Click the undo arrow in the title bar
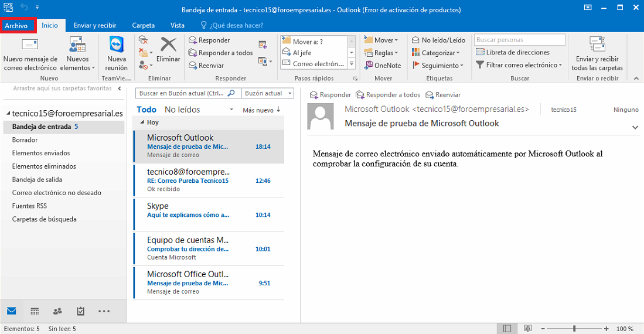The image size is (644, 334). coord(24,7)
